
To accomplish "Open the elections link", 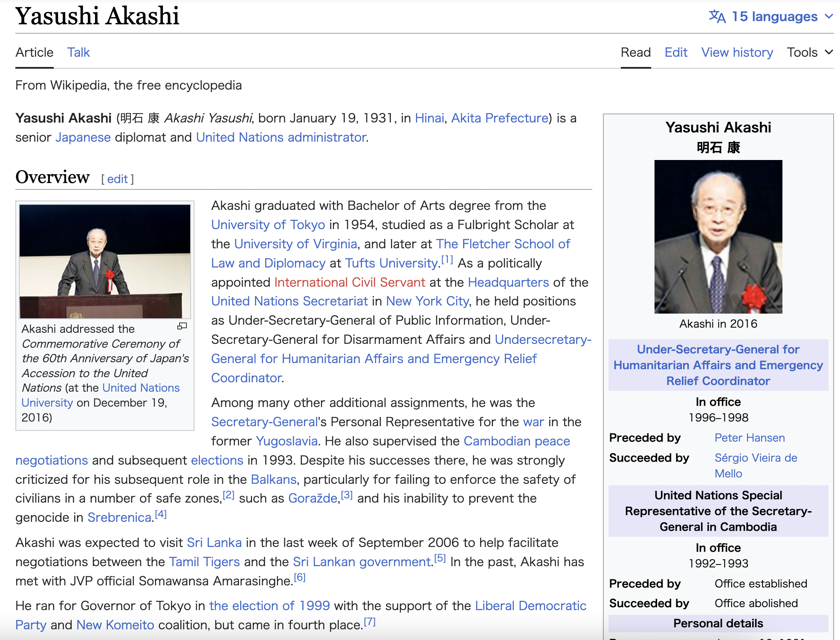I will coord(217,460).
